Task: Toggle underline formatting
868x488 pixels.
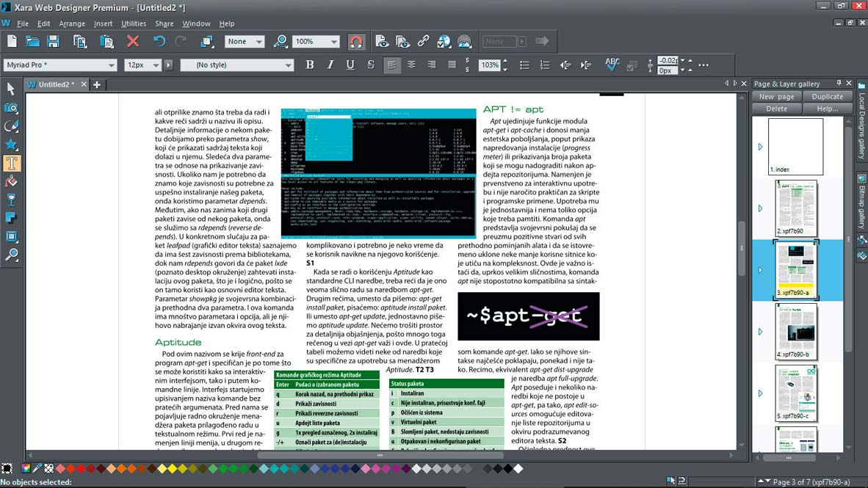Action: (x=350, y=65)
